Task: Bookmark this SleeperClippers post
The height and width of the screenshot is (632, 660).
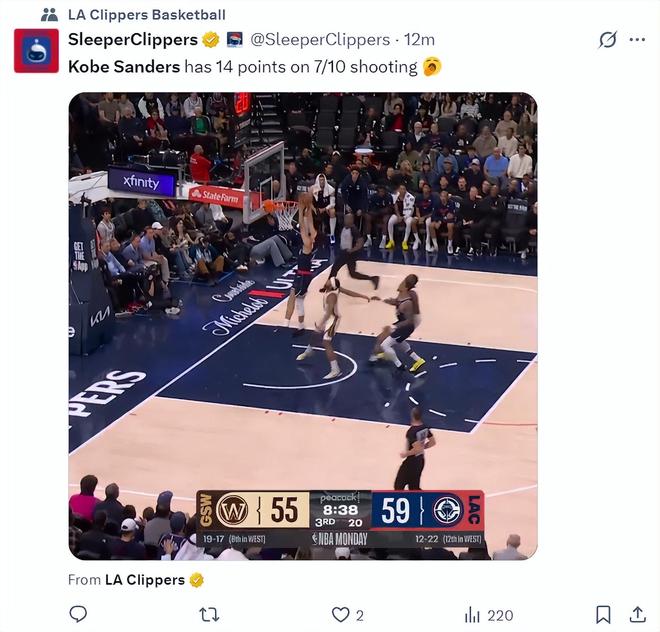Action: tap(603, 615)
